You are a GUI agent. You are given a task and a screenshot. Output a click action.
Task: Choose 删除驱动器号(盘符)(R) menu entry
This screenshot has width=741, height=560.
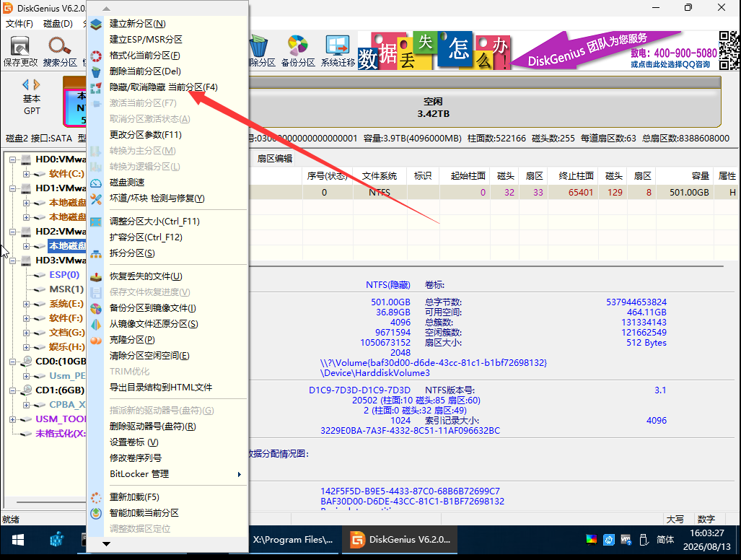[x=153, y=426]
